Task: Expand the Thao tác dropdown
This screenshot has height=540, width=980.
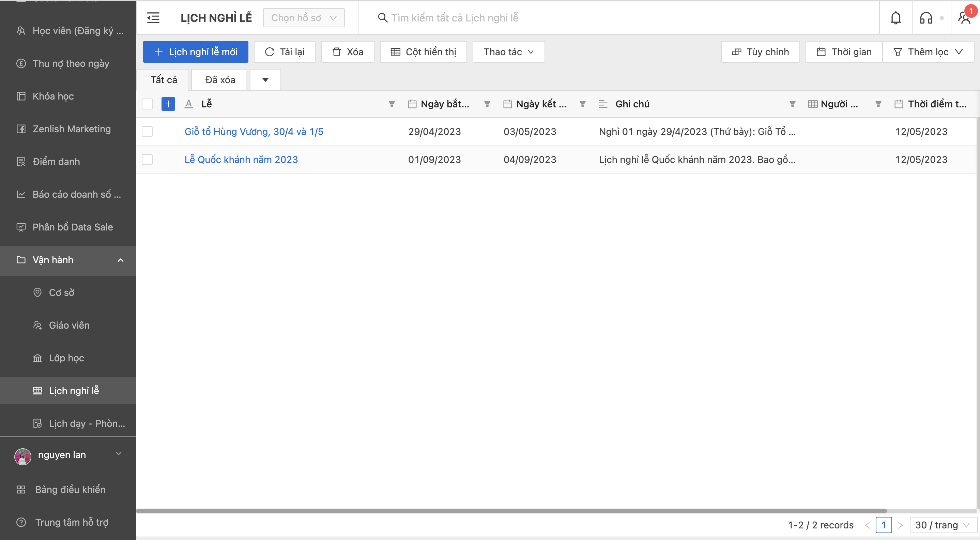Action: point(508,52)
